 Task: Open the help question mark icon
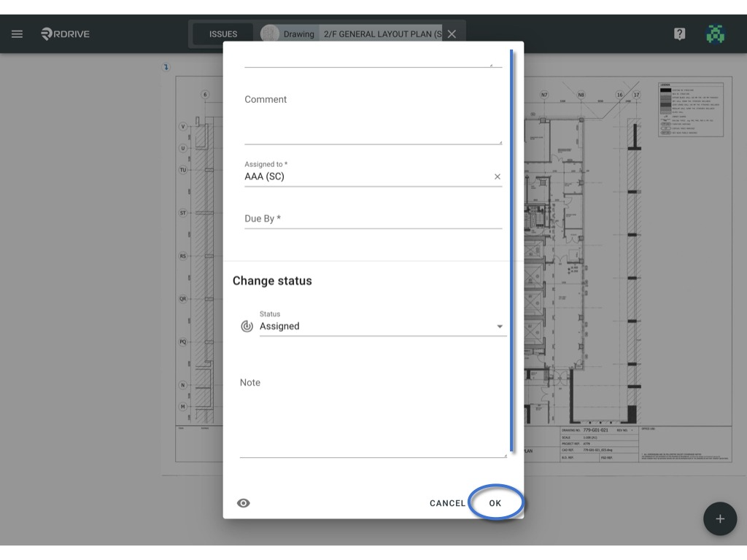679,34
